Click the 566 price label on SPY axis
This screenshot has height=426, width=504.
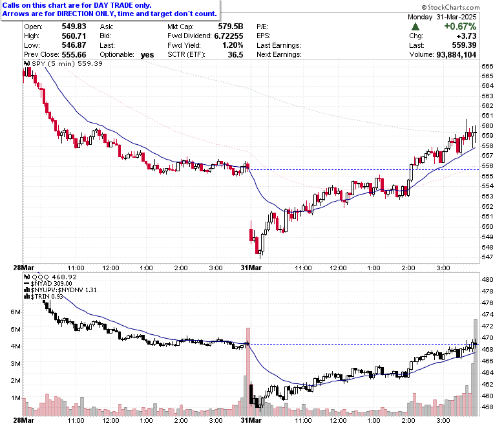point(487,66)
